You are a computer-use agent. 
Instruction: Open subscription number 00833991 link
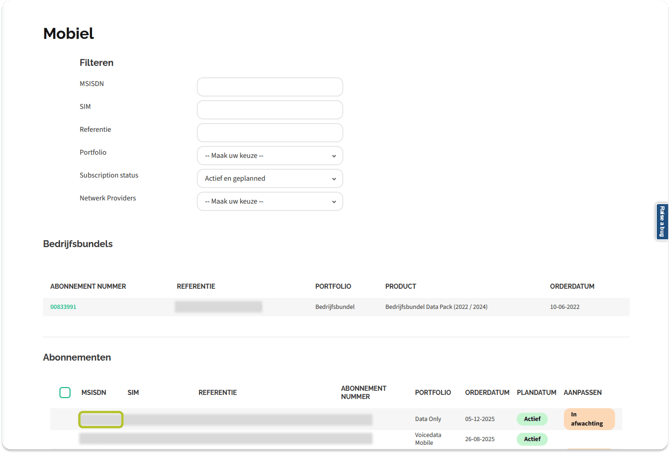click(x=63, y=307)
